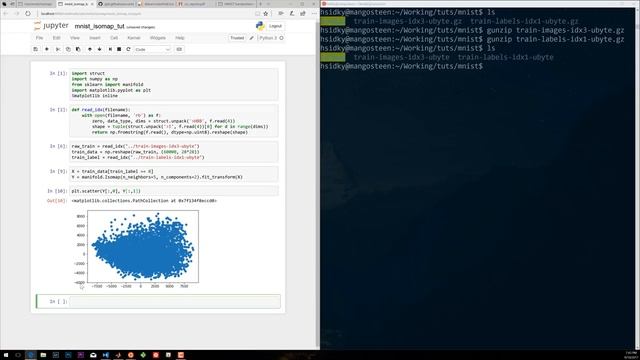Cut selected cells with the scissors icon
The height and width of the screenshot is (360, 640).
point(58,49)
